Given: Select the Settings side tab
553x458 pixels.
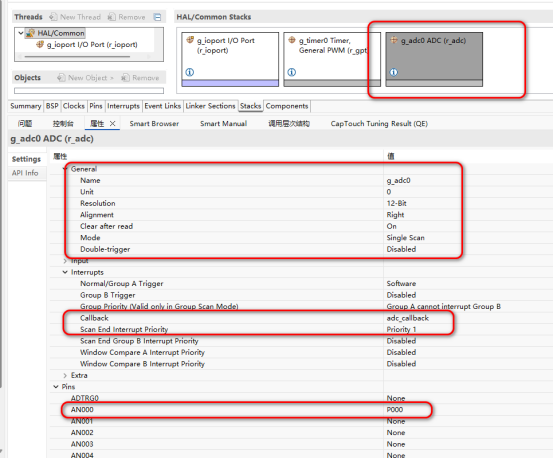Looking at the screenshot, I should click(x=26, y=159).
